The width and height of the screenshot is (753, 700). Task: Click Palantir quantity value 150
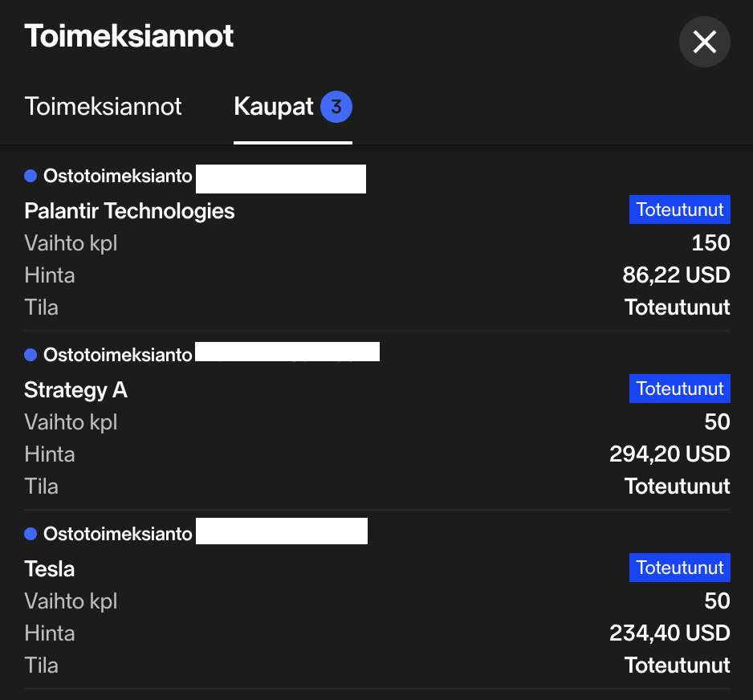[710, 243]
